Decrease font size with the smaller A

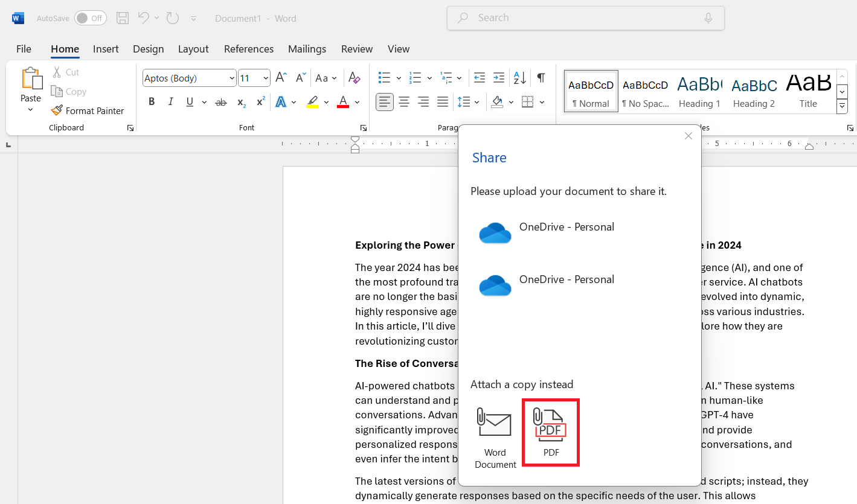(300, 78)
